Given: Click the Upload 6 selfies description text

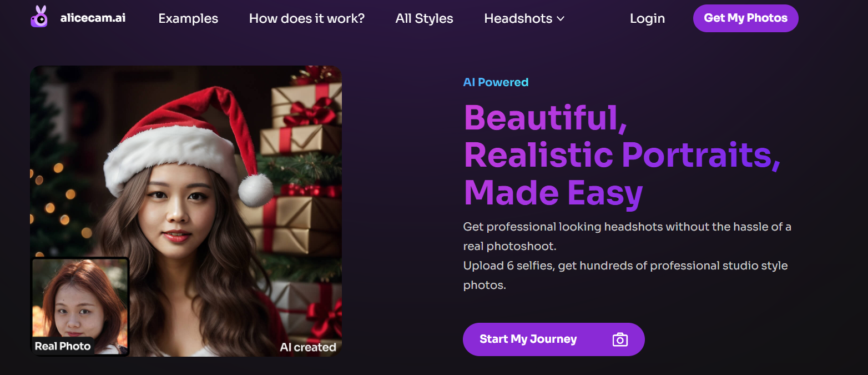Looking at the screenshot, I should point(625,266).
